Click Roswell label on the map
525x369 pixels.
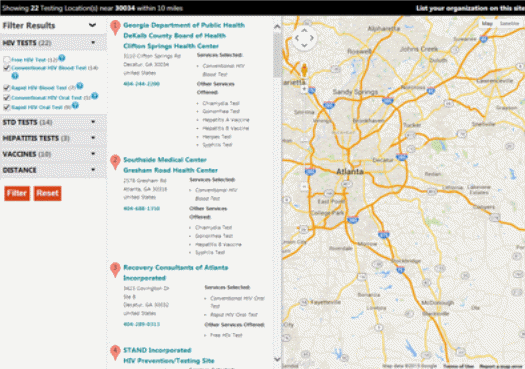click(x=359, y=51)
